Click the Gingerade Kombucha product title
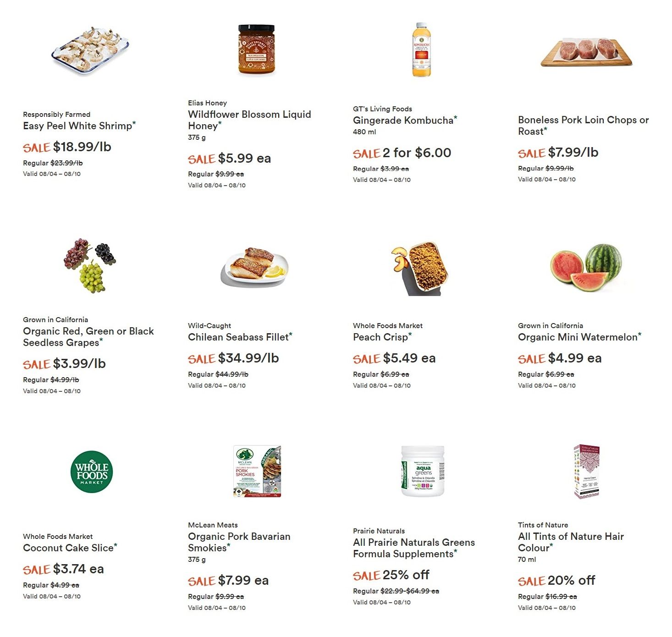This screenshot has height=637, width=672. pyautogui.click(x=403, y=120)
